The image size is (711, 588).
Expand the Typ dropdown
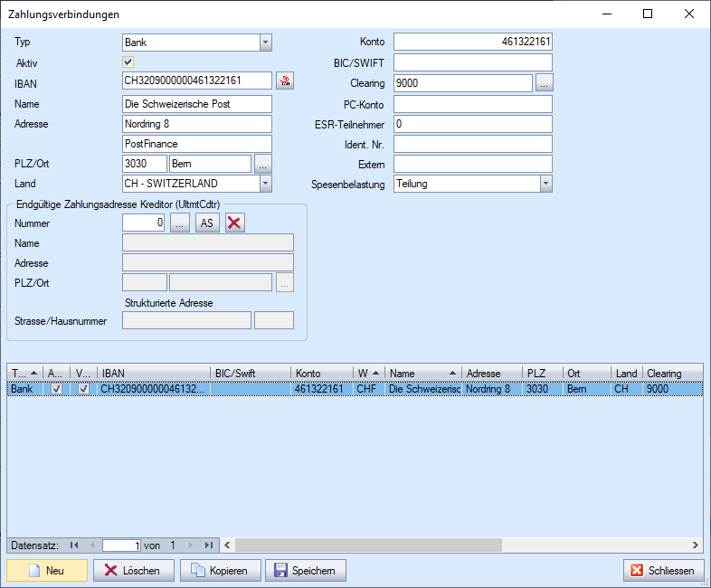[265, 42]
